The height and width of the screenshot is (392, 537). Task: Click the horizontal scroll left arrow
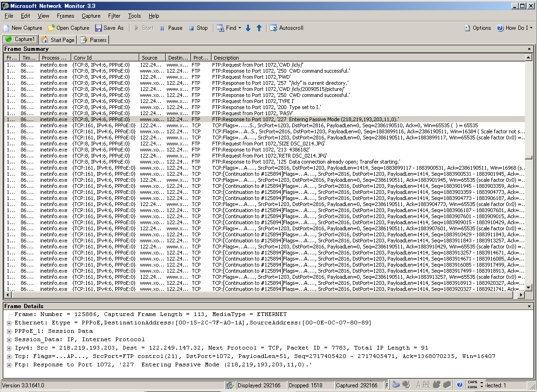(7, 295)
